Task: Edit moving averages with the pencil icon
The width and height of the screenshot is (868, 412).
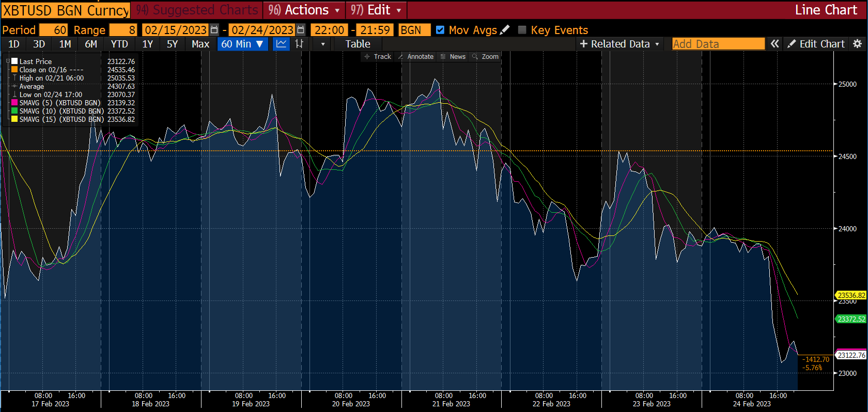Action: click(x=505, y=30)
